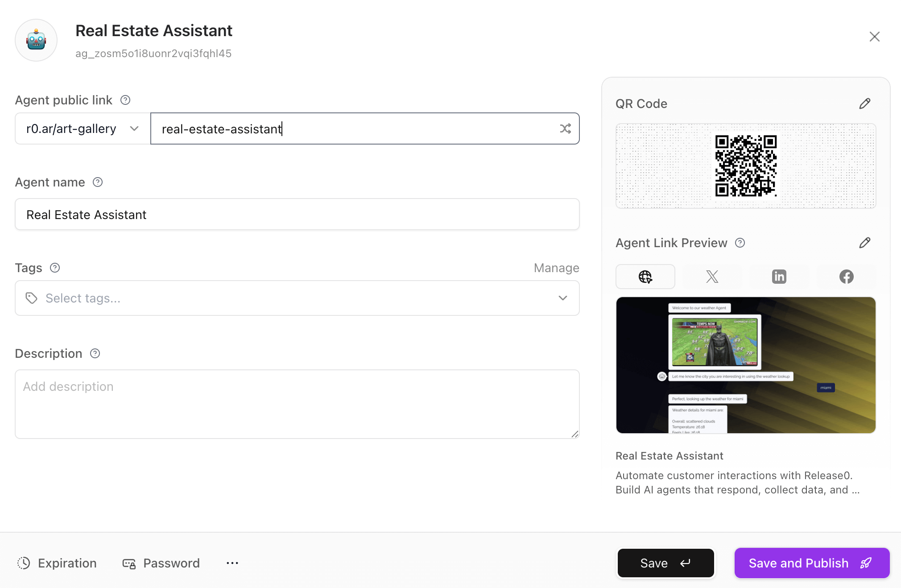901x588 pixels.
Task: Open the Password settings
Action: 161,563
